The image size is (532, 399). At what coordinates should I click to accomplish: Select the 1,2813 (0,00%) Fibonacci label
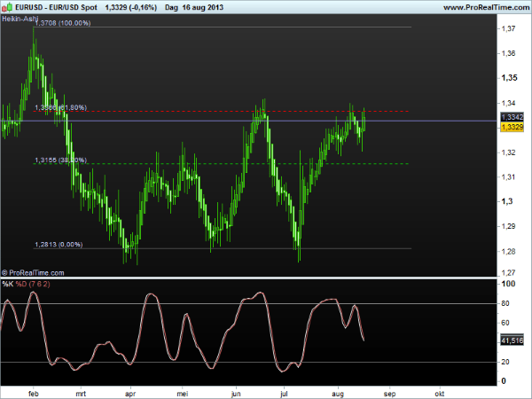59,245
